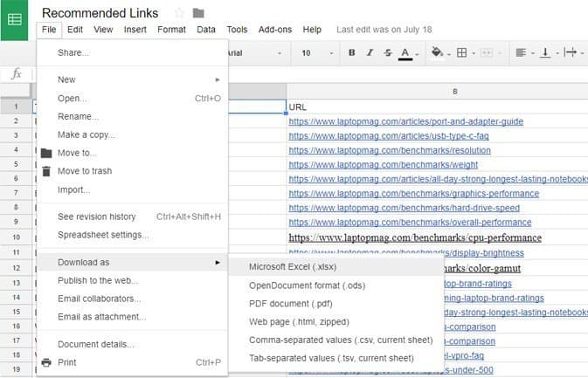This screenshot has width=588, height=378.
Task: Open the text color picker
Action: pos(405,53)
